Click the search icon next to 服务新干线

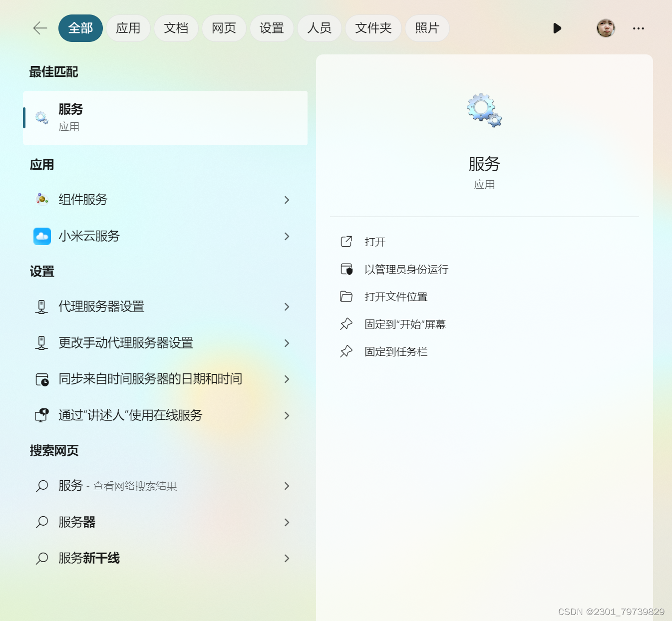pos(42,558)
